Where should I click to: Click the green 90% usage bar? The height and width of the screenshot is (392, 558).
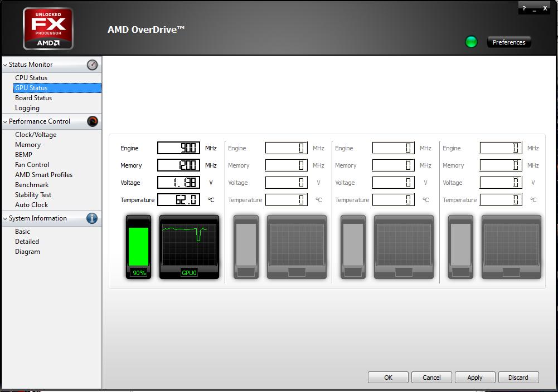coord(138,247)
